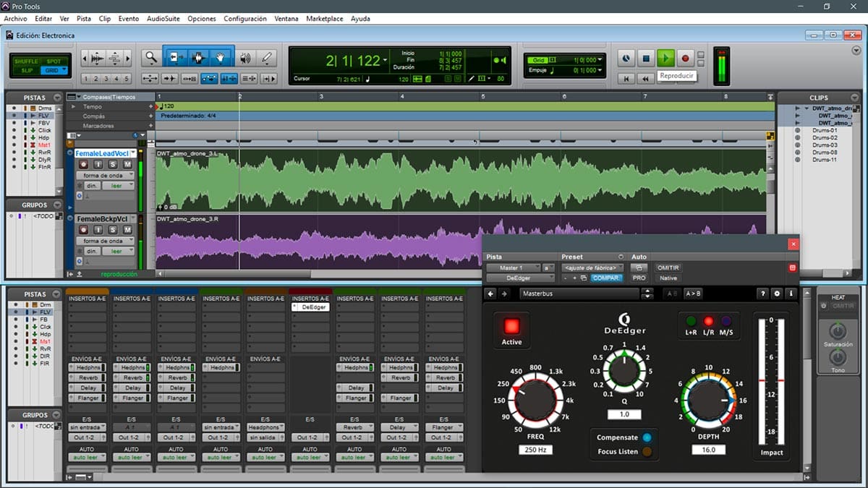868x488 pixels.
Task: Open the Configuración menu
Action: pos(245,19)
